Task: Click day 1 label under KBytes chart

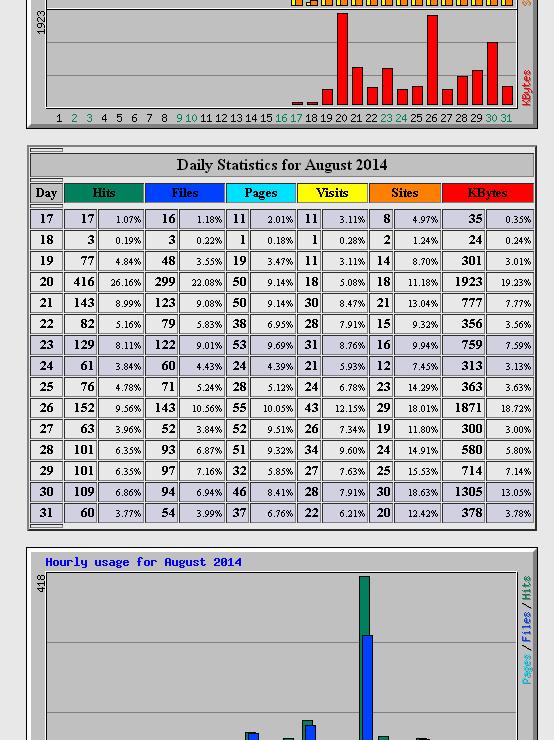Action: pos(59,118)
